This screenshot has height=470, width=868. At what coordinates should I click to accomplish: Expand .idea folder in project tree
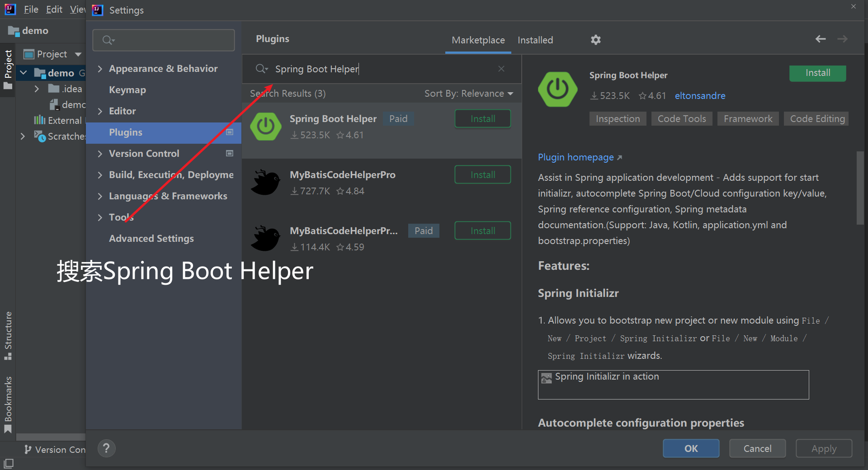(x=37, y=89)
